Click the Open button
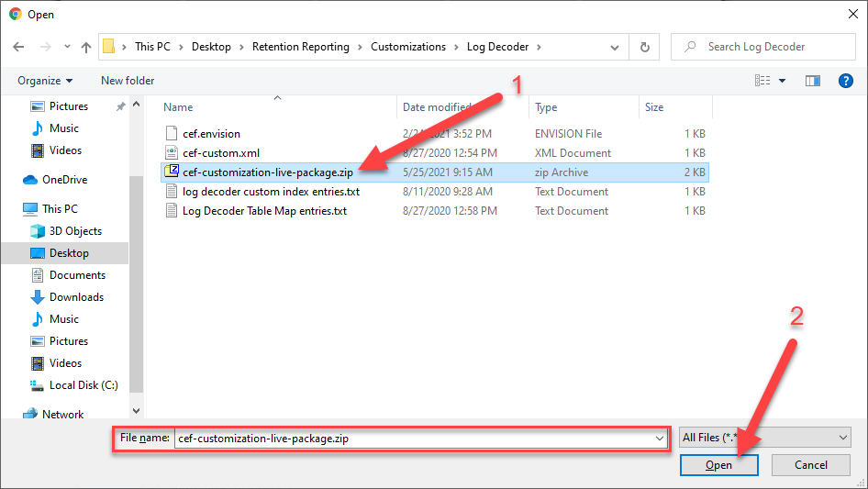868x489 pixels. point(718,465)
